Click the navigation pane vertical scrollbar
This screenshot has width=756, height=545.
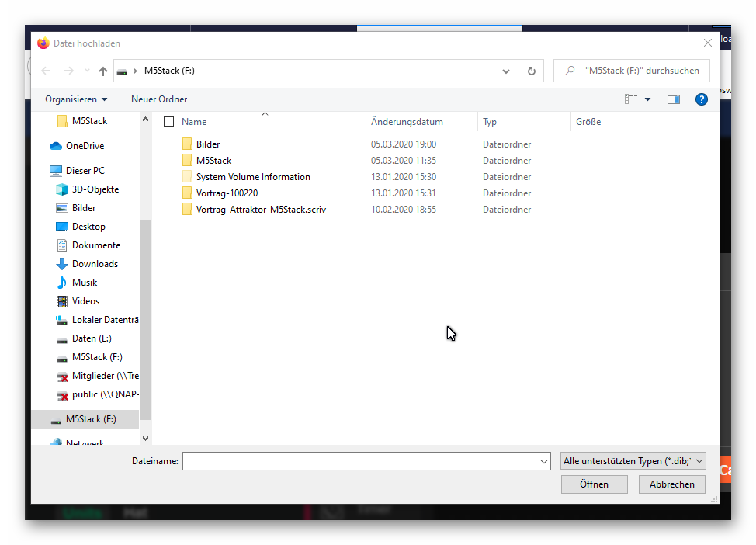[145, 311]
